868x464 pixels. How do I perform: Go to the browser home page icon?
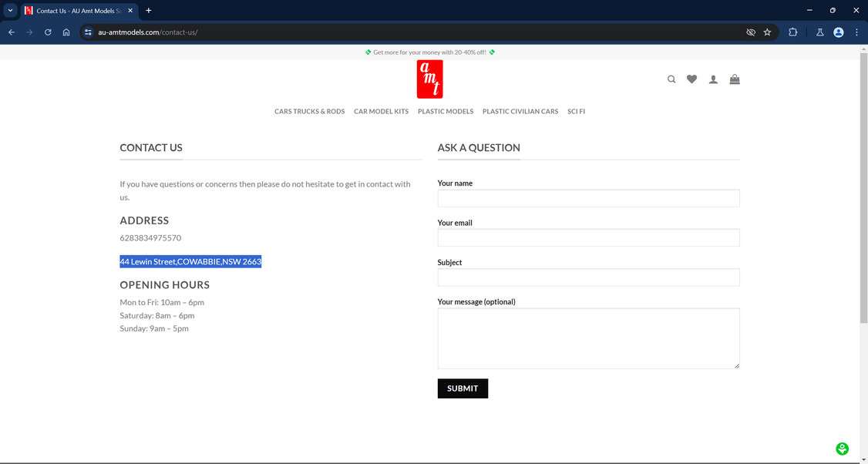pos(66,32)
